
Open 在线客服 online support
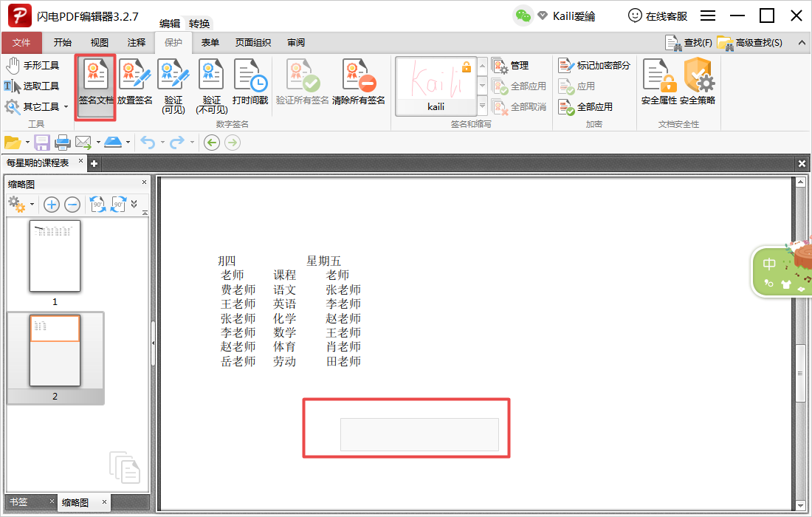658,16
